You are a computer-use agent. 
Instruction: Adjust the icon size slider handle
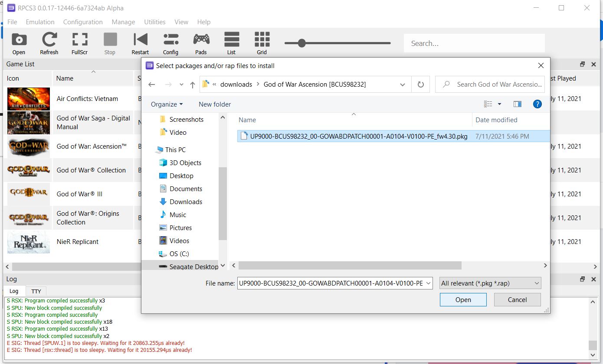pyautogui.click(x=302, y=43)
